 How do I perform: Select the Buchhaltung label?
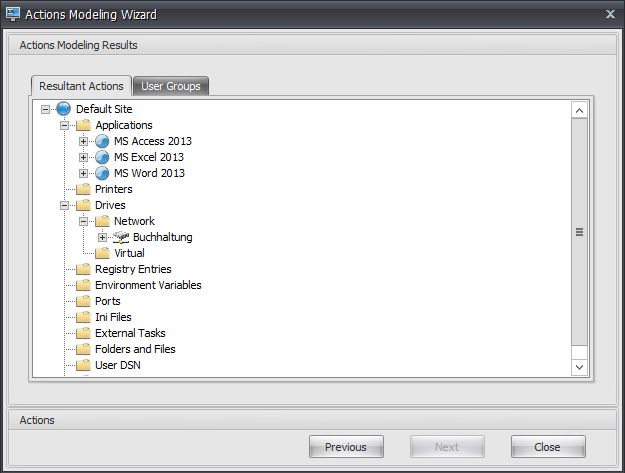point(163,237)
